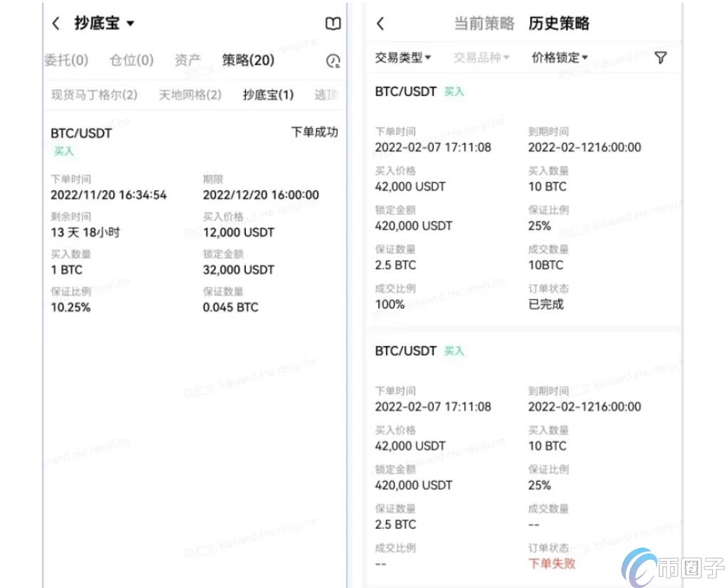Expand the 价格锁定 filter dropdown

[x=560, y=58]
